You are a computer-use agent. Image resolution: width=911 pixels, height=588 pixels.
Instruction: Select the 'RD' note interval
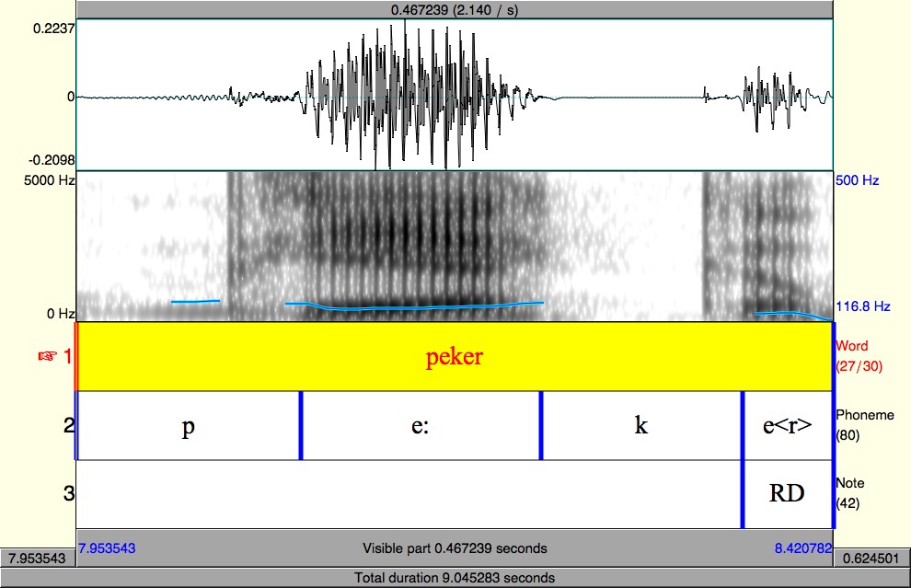(788, 494)
